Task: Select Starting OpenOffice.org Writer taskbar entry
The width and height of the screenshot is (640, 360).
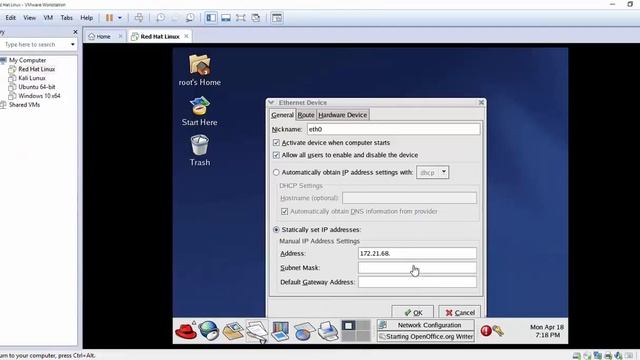Action: 425,337
